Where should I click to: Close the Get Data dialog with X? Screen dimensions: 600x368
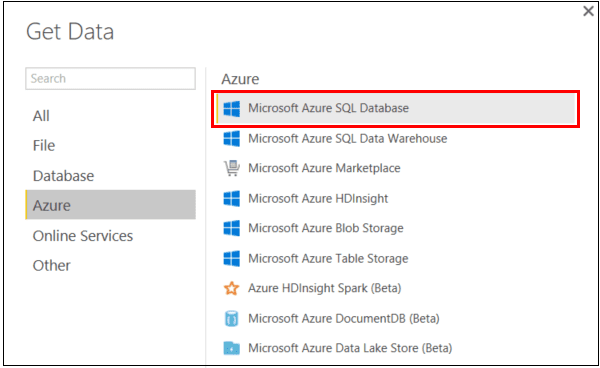click(588, 11)
